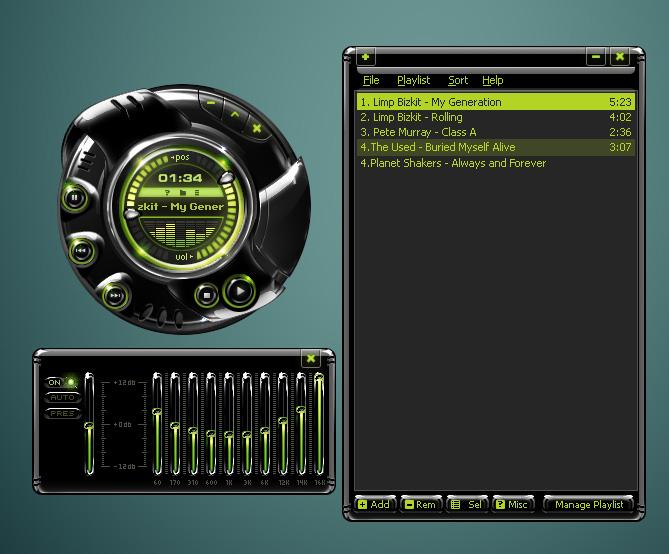Click the Rem button to remove tracks
The width and height of the screenshot is (669, 554).
pos(419,505)
